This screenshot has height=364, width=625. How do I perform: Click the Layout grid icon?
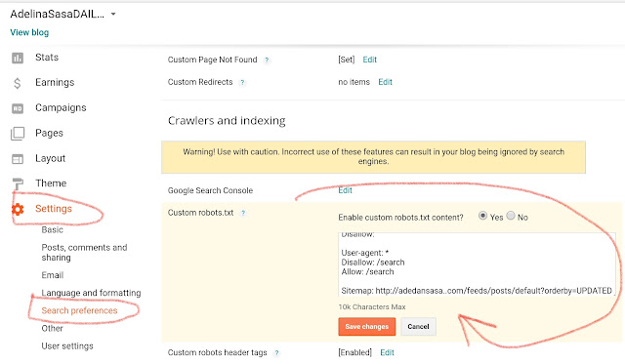[x=18, y=159]
